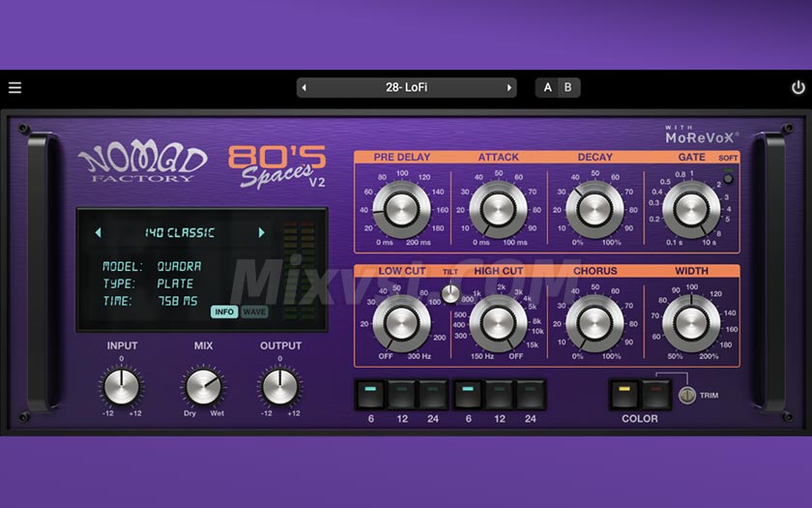Viewport: 812px width, 508px height.
Task: Click the level meter in display
Action: (299, 270)
